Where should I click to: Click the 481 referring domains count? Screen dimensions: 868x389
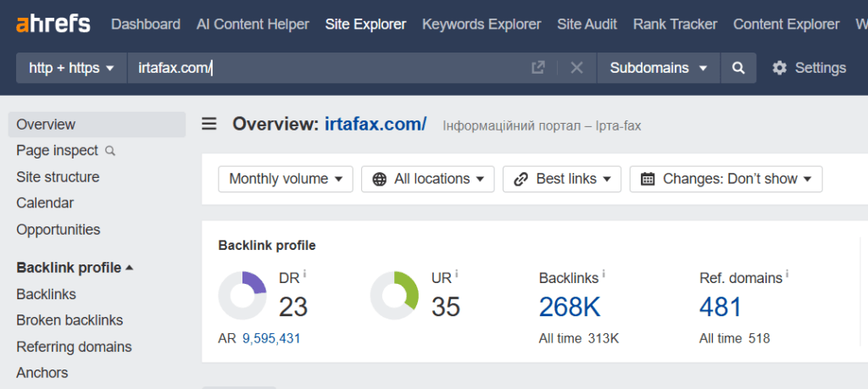click(721, 307)
